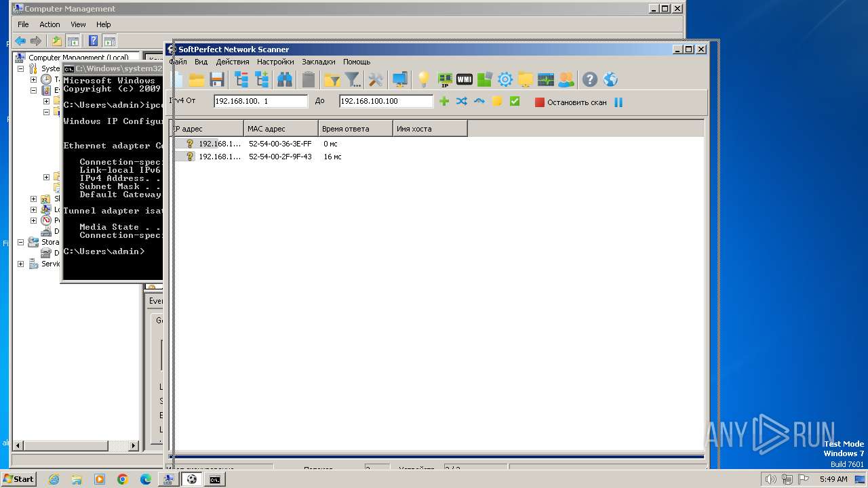Expand Shared Folders tree node

pos(33,199)
